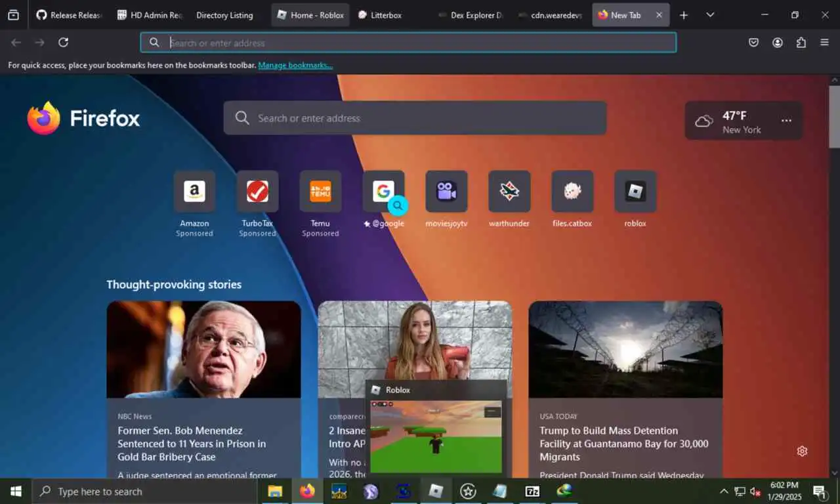Click the Manage bookmarks link
Image resolution: width=840 pixels, height=504 pixels.
point(295,66)
